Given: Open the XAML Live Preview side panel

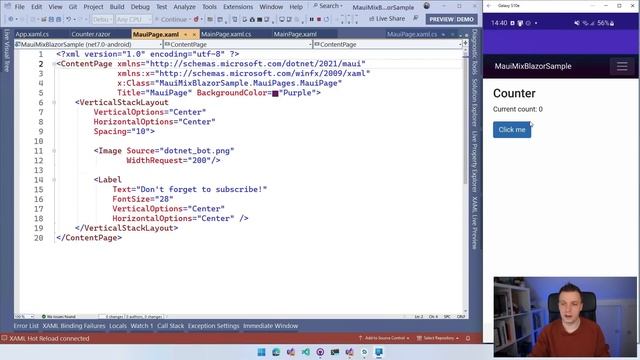Looking at the screenshot, I should 474,223.
